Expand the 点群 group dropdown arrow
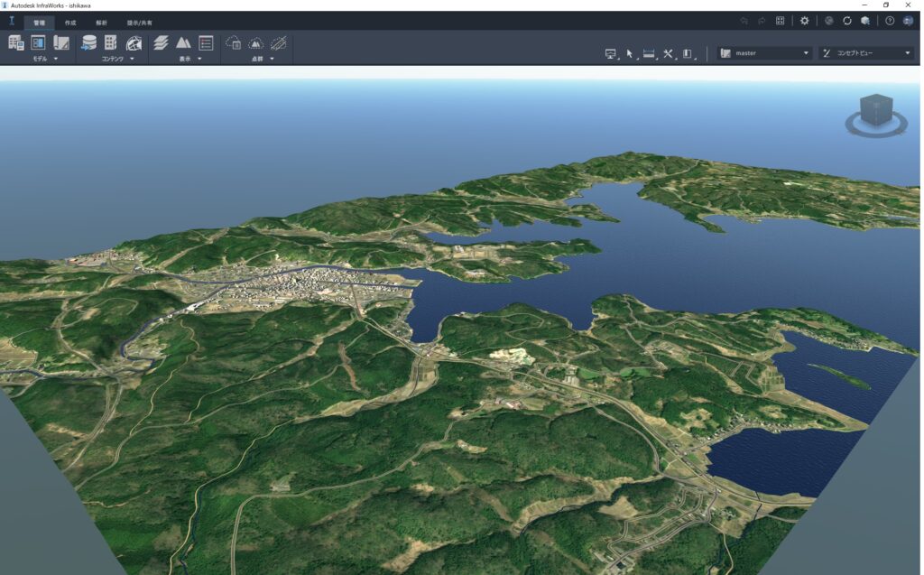Screen dimensions: 924x575 click(x=273, y=58)
